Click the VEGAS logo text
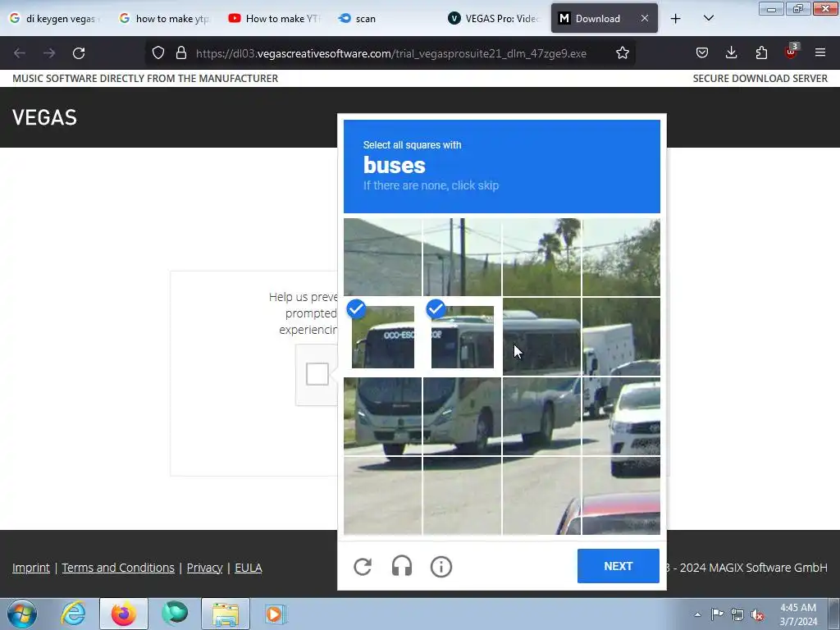 click(x=44, y=117)
